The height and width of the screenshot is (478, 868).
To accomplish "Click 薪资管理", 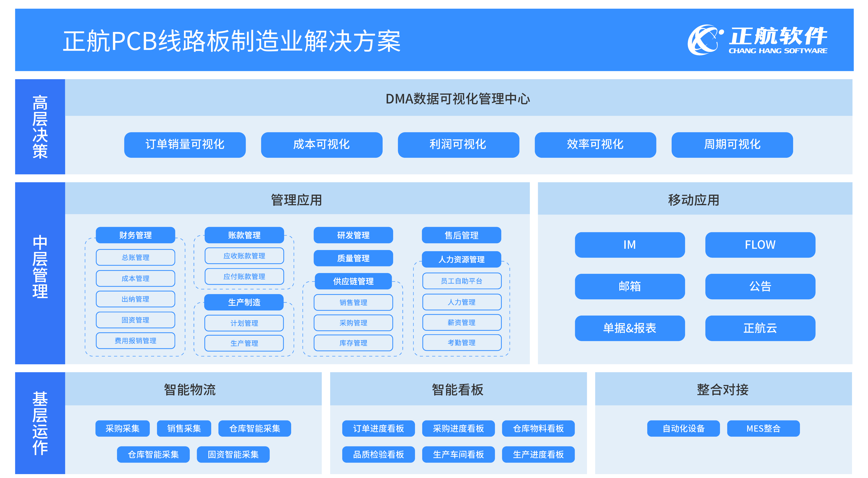I will pos(462,322).
